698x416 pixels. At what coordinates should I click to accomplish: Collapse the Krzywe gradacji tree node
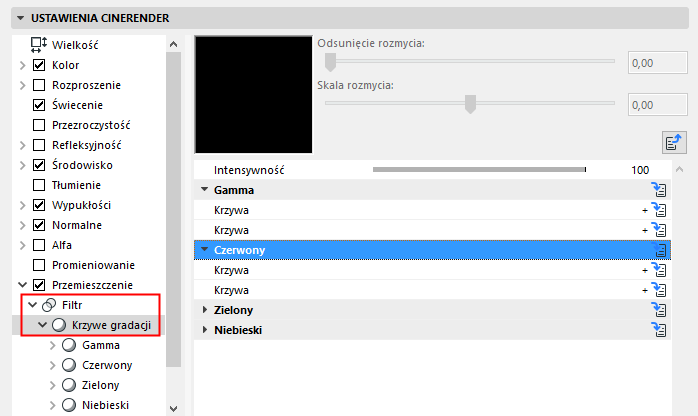pos(43,325)
